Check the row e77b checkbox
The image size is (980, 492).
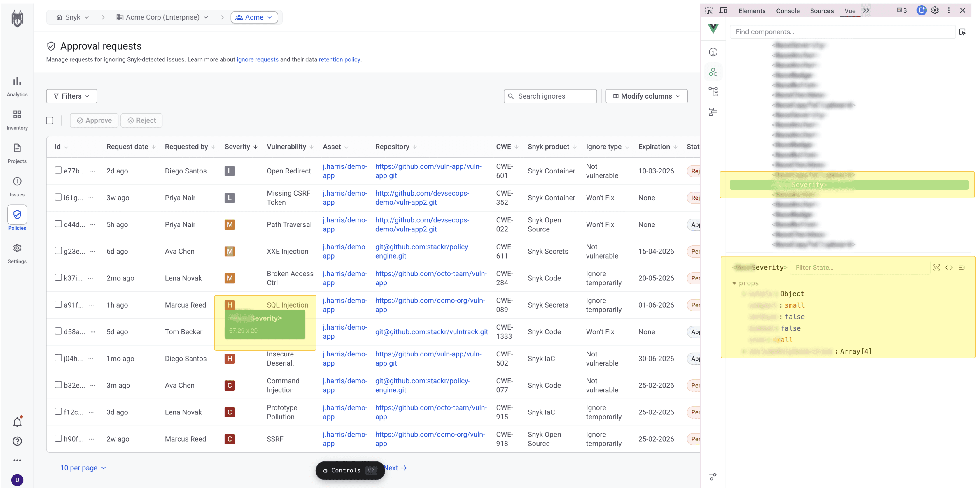tap(58, 170)
